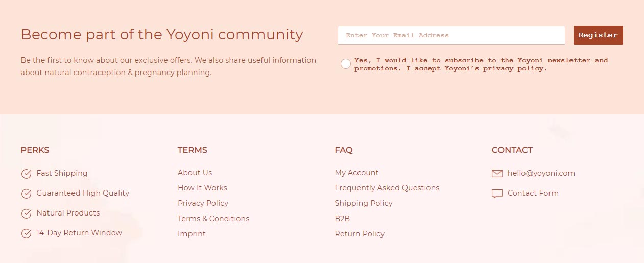Read the Return Policy page
Image resolution: width=644 pixels, height=263 pixels.
[360, 234]
